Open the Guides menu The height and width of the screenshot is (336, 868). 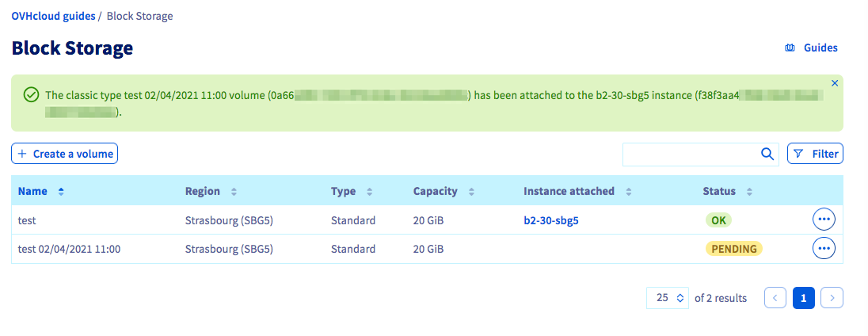coord(811,48)
